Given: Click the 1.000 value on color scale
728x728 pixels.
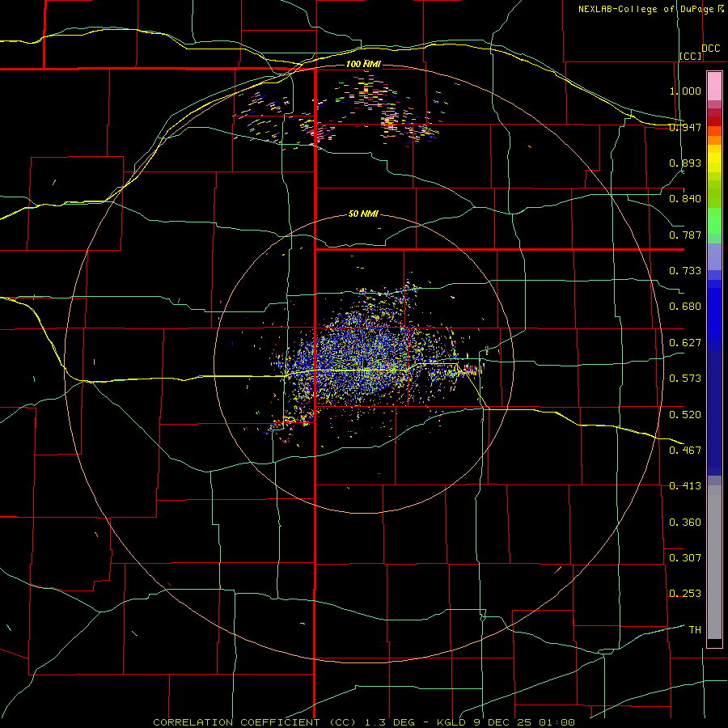Looking at the screenshot, I should tap(685, 91).
